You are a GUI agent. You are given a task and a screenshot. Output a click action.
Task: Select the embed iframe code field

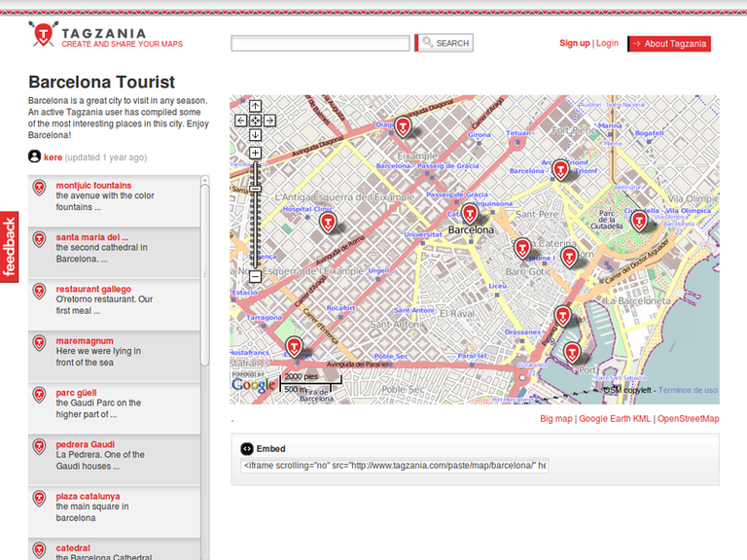(395, 466)
